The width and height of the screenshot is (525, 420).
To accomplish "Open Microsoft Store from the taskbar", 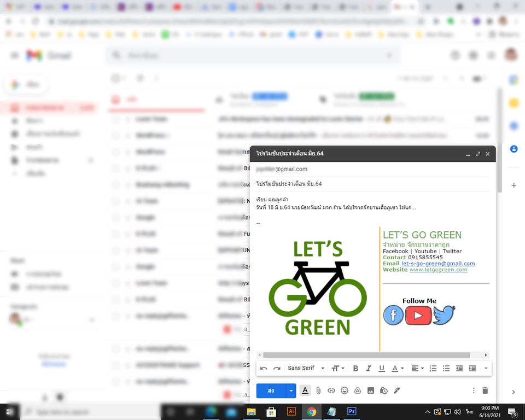I will click(271, 412).
